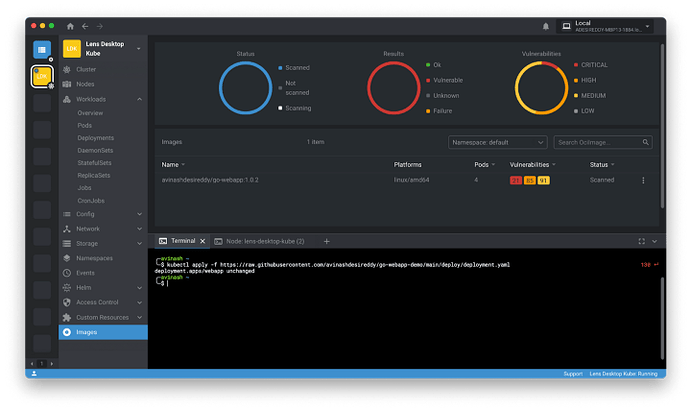Toggle the Scanned status legend item

pyautogui.click(x=298, y=66)
